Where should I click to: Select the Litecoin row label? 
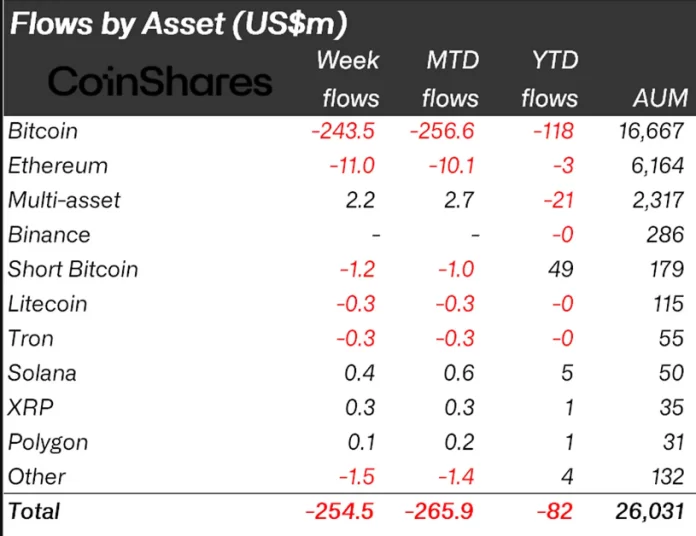click(48, 304)
